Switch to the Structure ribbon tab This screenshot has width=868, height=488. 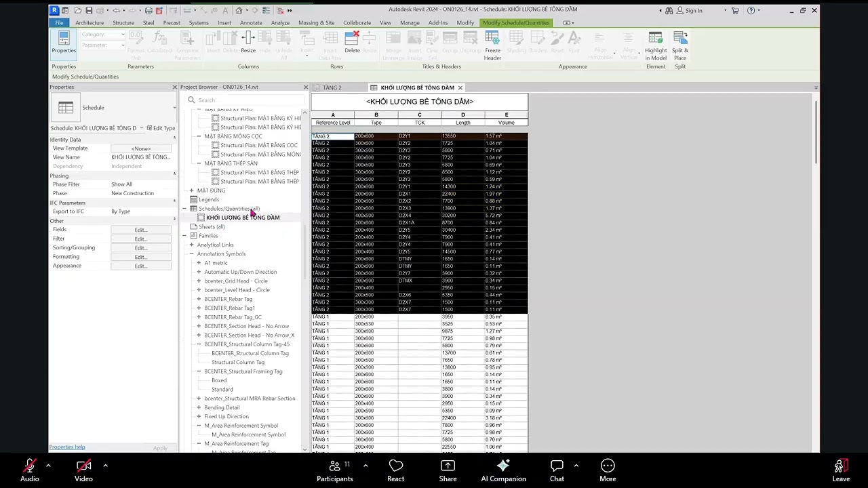tap(123, 22)
